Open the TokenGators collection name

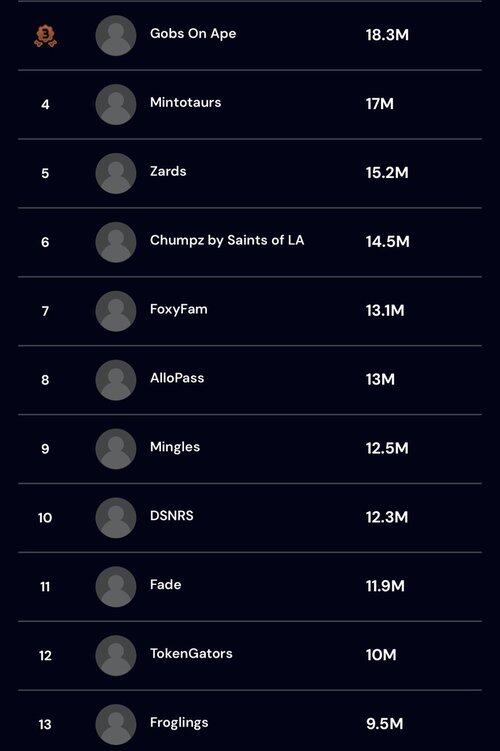click(191, 654)
